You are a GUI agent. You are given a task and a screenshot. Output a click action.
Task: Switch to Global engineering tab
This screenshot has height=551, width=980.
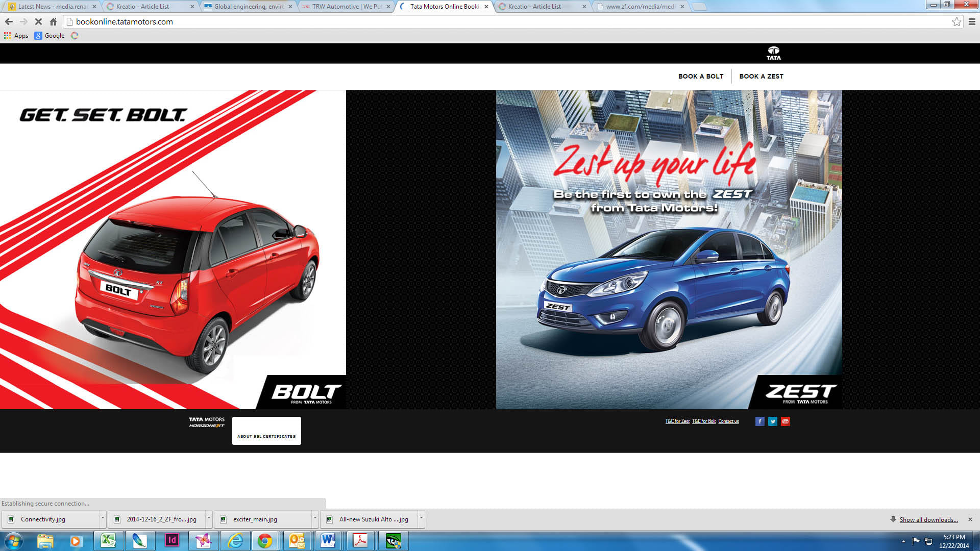[249, 7]
